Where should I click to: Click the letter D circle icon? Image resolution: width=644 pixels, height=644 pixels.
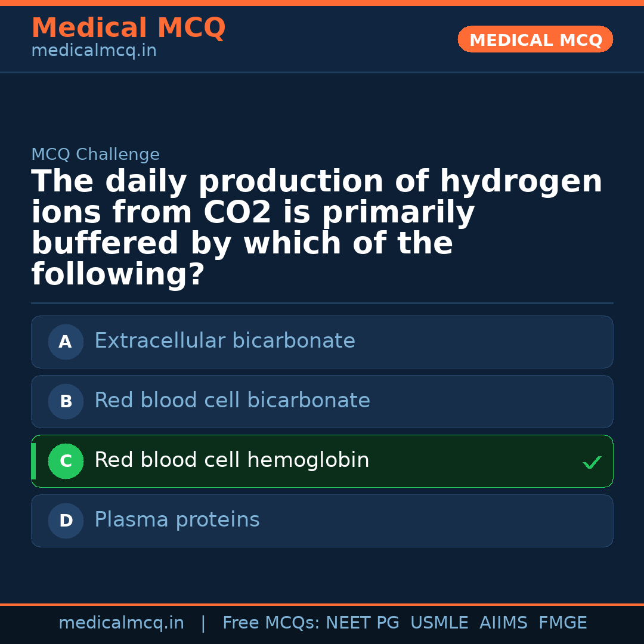click(66, 521)
